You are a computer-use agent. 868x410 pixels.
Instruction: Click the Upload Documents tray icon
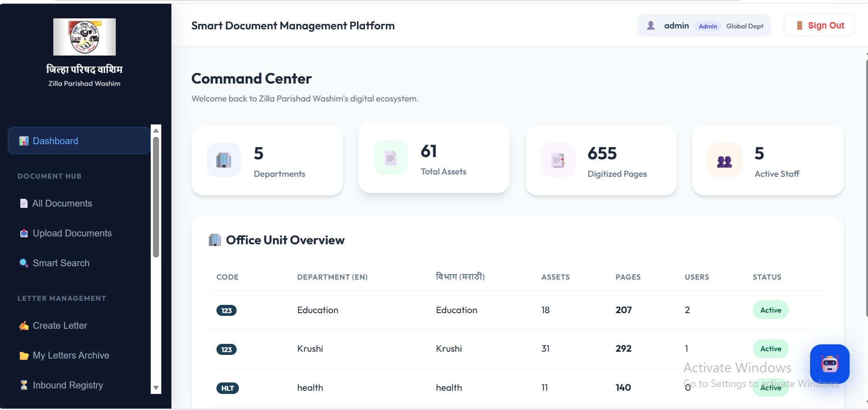tap(24, 233)
